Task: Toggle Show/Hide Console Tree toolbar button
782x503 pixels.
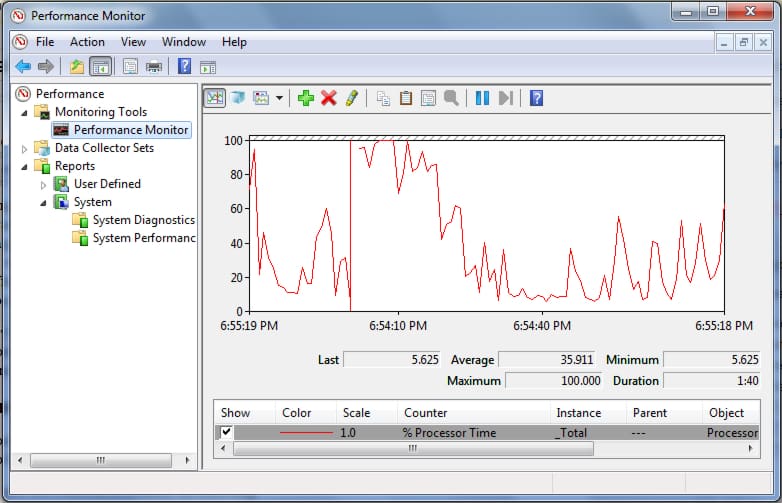Action: click(100, 67)
